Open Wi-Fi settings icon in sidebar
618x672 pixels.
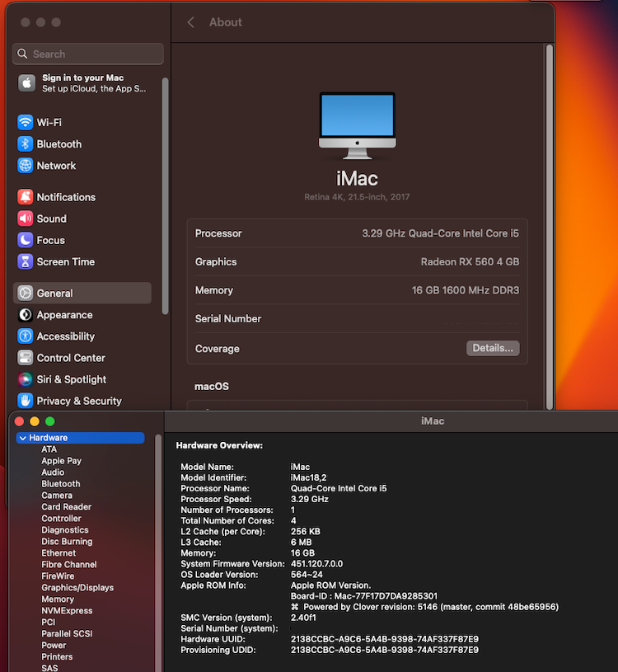point(26,123)
